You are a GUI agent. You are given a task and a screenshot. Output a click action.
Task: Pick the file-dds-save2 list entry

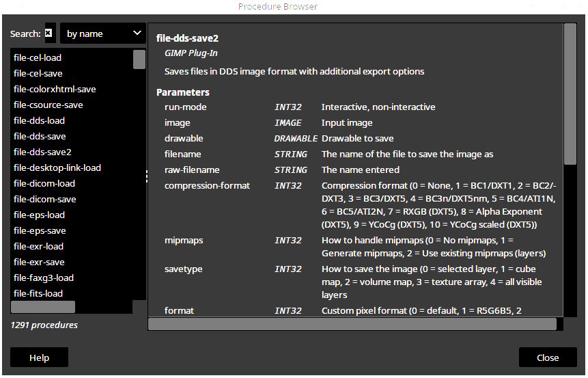(42, 152)
